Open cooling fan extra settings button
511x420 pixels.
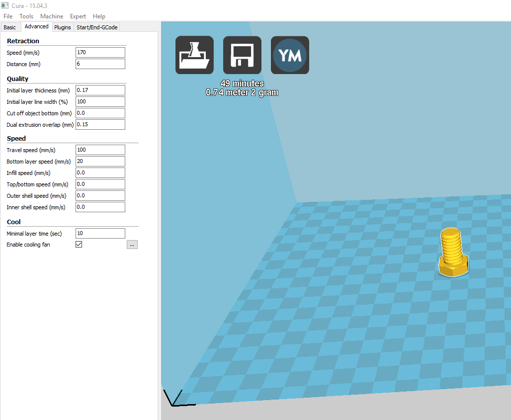coord(132,245)
